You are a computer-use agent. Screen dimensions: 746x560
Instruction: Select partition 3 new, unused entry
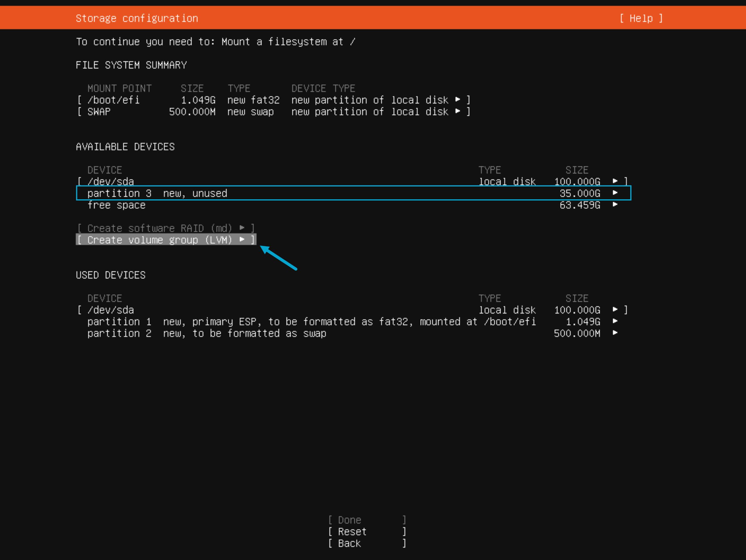click(157, 193)
